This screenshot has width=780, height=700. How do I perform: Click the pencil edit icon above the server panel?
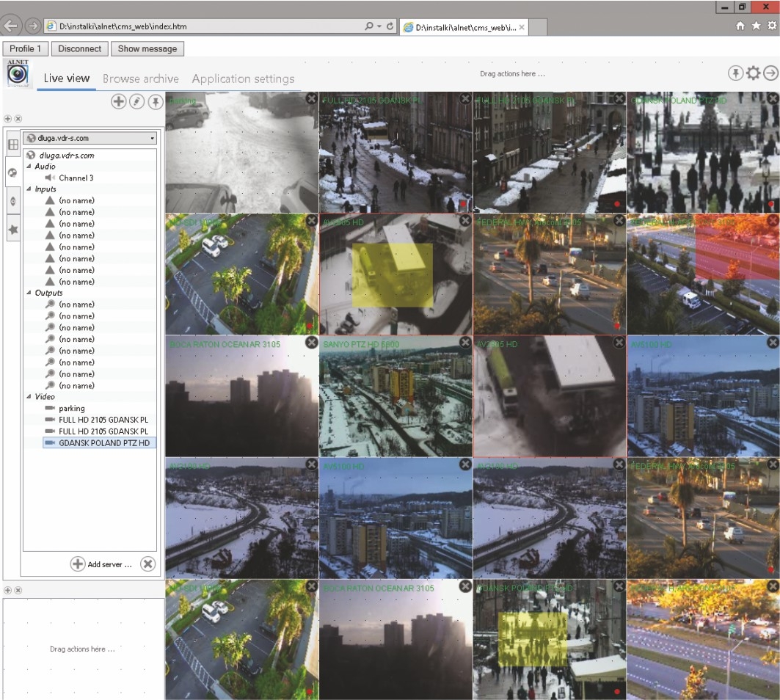(136, 102)
